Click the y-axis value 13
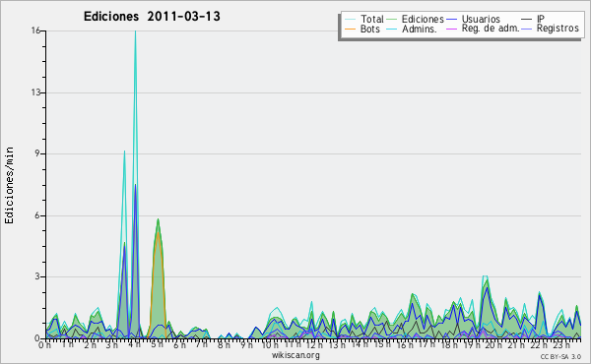The height and width of the screenshot is (364, 591). pos(35,92)
